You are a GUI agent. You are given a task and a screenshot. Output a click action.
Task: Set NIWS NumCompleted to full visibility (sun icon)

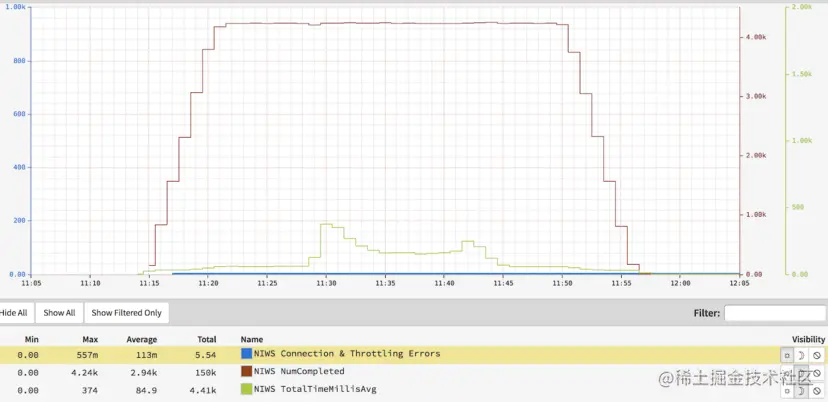click(787, 373)
